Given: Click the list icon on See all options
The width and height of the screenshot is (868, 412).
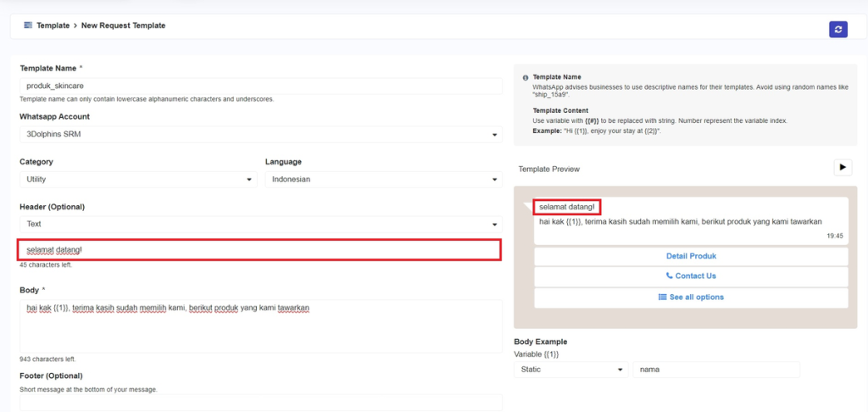Looking at the screenshot, I should [x=663, y=298].
